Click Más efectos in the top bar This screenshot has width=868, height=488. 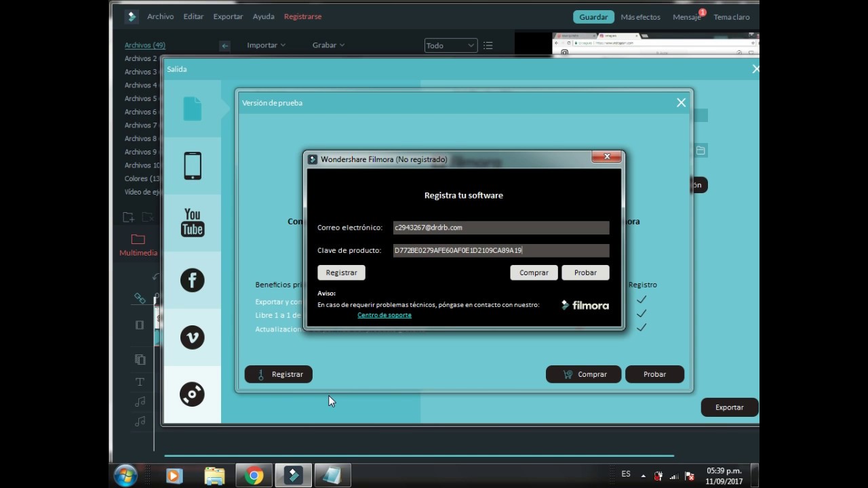[640, 17]
